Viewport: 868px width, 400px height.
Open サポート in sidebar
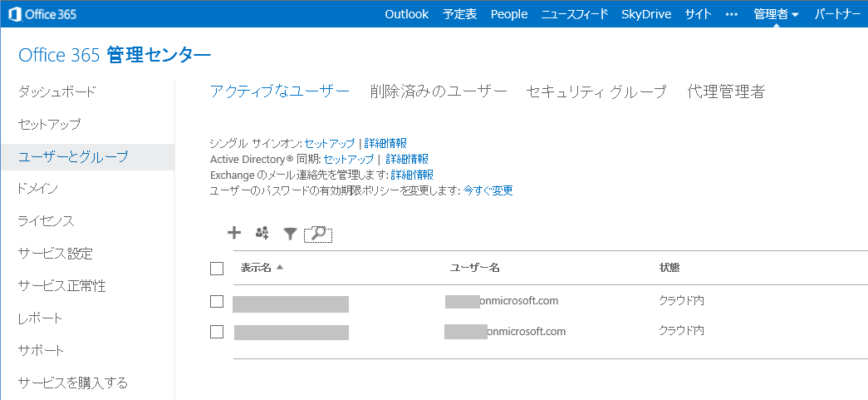(x=41, y=351)
